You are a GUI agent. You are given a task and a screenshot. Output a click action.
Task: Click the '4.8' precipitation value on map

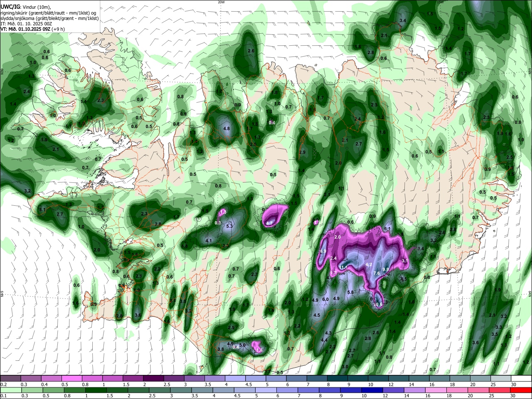click(x=227, y=129)
